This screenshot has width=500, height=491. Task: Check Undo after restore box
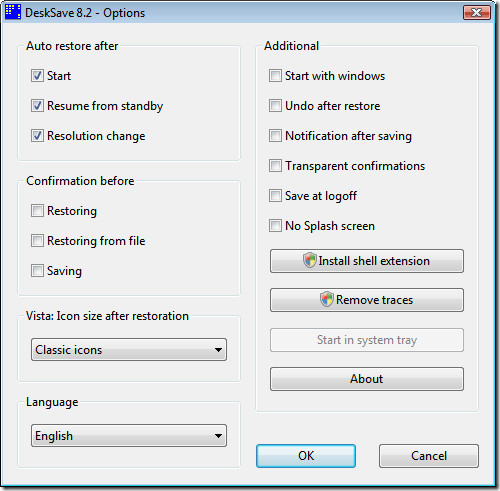point(275,106)
